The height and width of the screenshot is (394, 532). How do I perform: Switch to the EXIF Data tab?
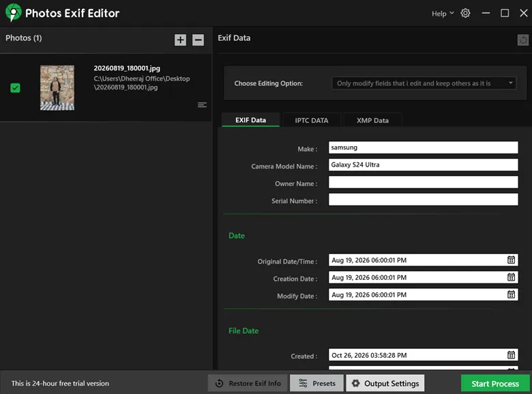point(251,120)
